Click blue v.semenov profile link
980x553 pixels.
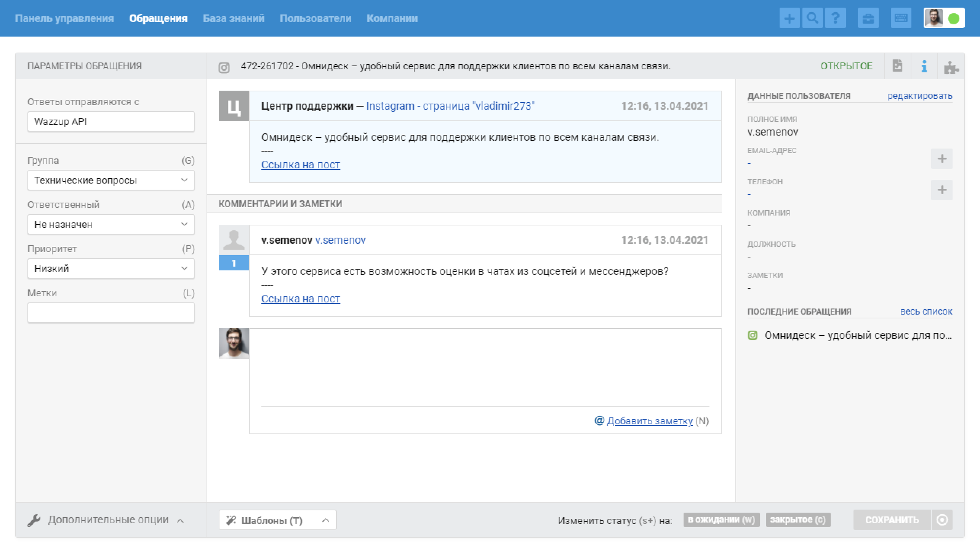pos(341,240)
